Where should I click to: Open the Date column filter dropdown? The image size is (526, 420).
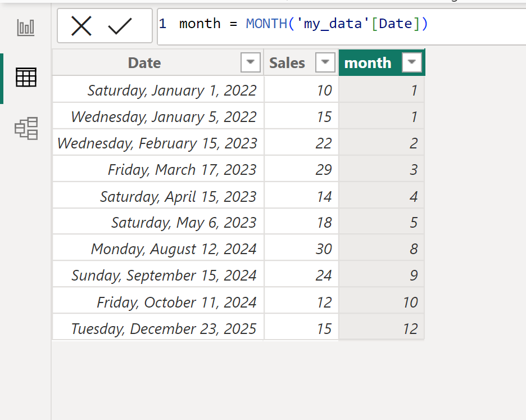(x=251, y=63)
